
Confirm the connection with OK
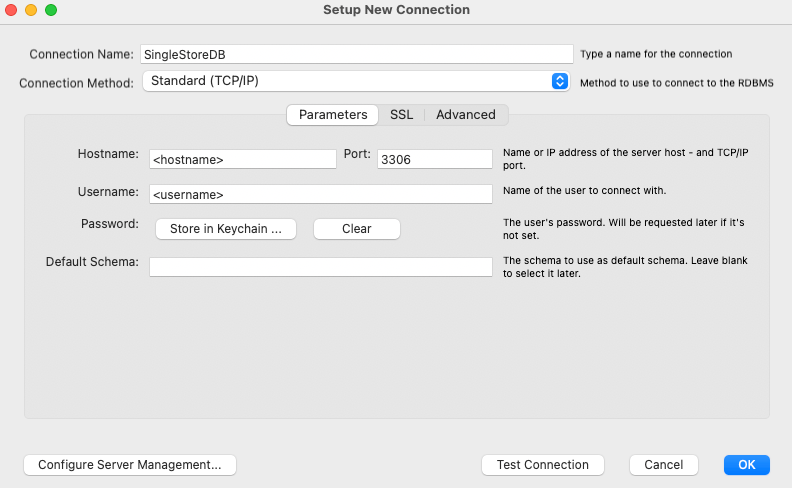747,465
